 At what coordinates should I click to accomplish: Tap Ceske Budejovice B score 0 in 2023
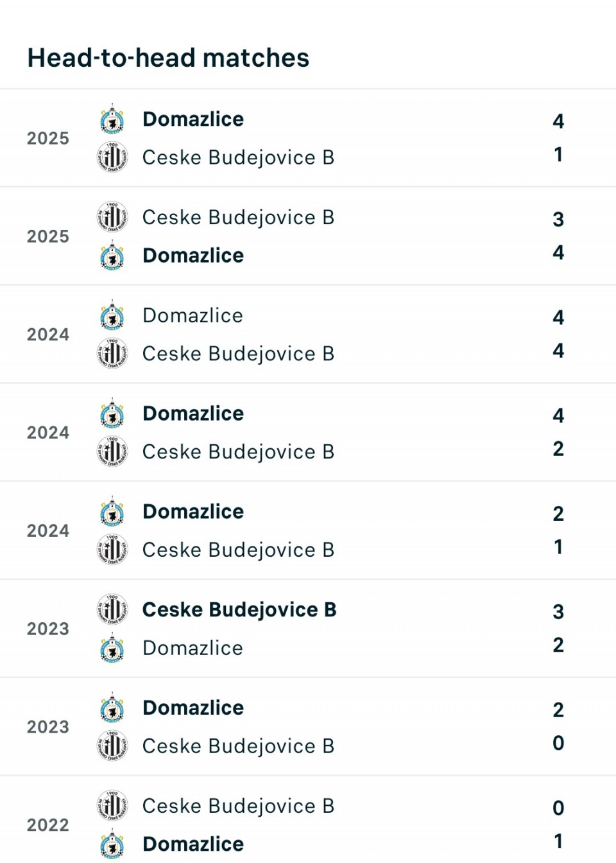558,743
